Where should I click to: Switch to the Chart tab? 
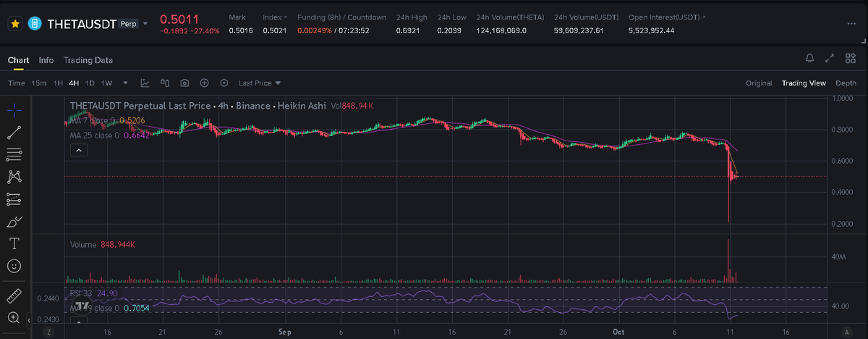point(18,60)
